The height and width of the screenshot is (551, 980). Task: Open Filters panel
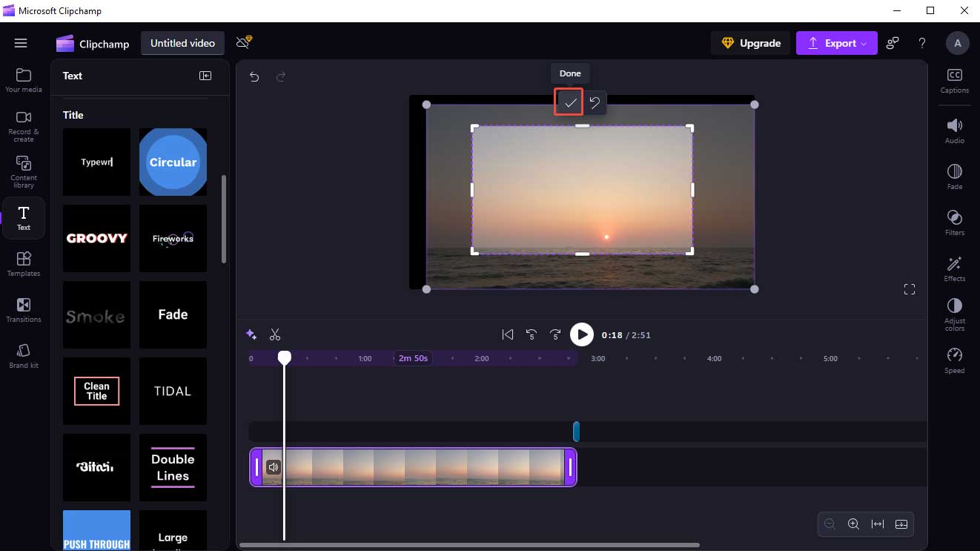(x=955, y=222)
